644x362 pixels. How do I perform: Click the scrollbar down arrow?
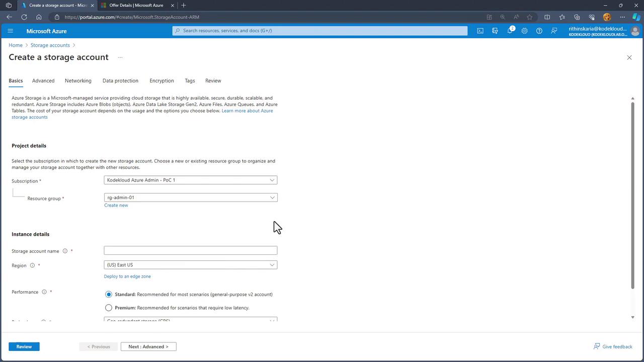(x=632, y=317)
